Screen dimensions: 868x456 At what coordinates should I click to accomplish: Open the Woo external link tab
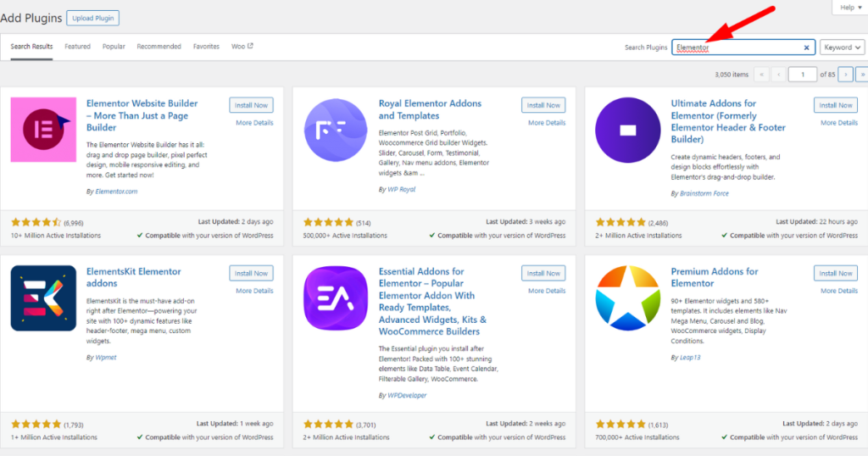coord(242,47)
